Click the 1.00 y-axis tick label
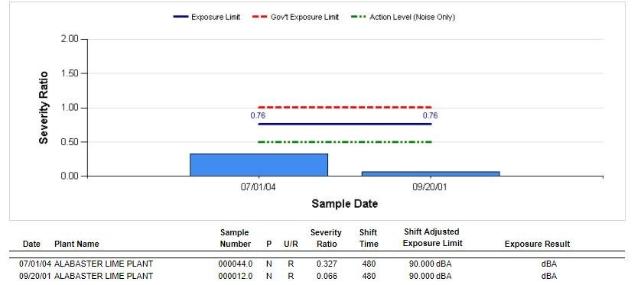 tap(69, 108)
